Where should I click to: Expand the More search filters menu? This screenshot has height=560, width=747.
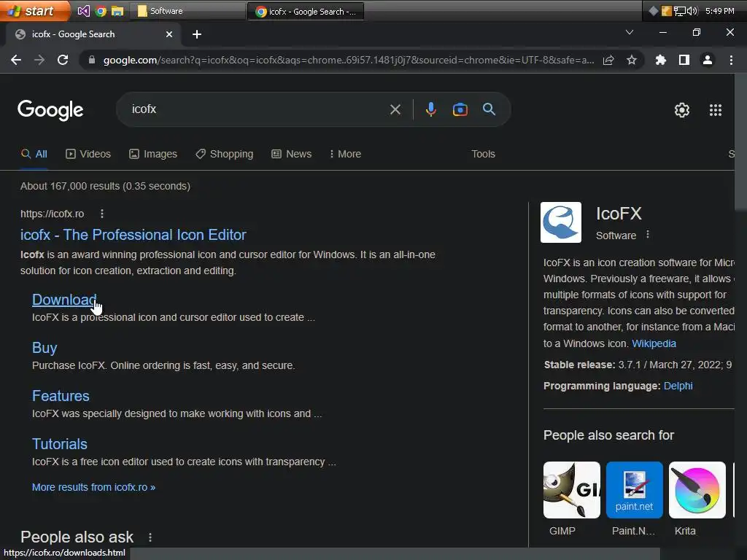click(x=345, y=155)
